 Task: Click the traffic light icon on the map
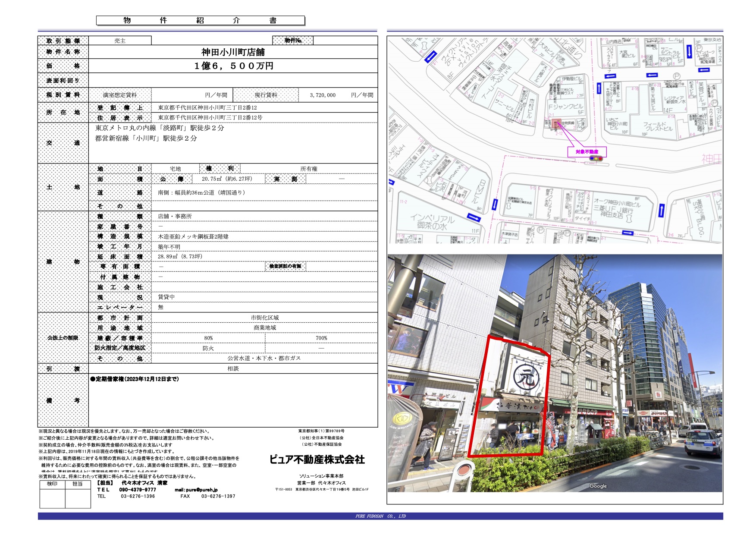[597, 159]
